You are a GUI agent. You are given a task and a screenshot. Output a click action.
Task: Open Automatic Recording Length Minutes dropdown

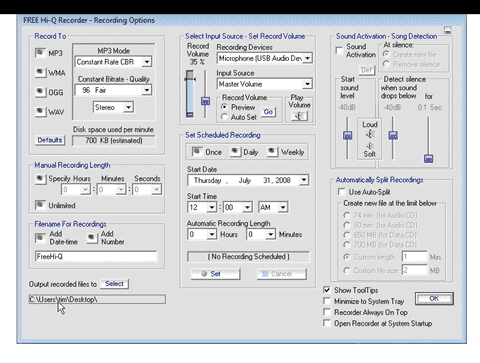click(x=270, y=234)
